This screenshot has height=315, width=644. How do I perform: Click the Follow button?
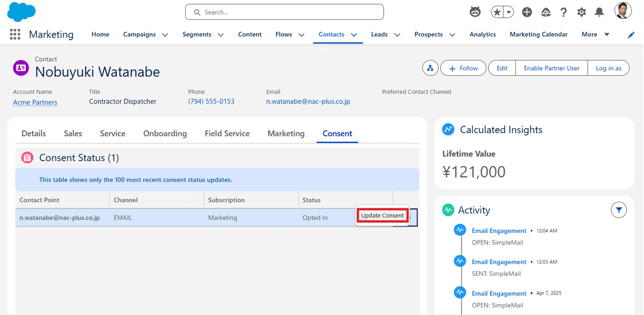[463, 68]
